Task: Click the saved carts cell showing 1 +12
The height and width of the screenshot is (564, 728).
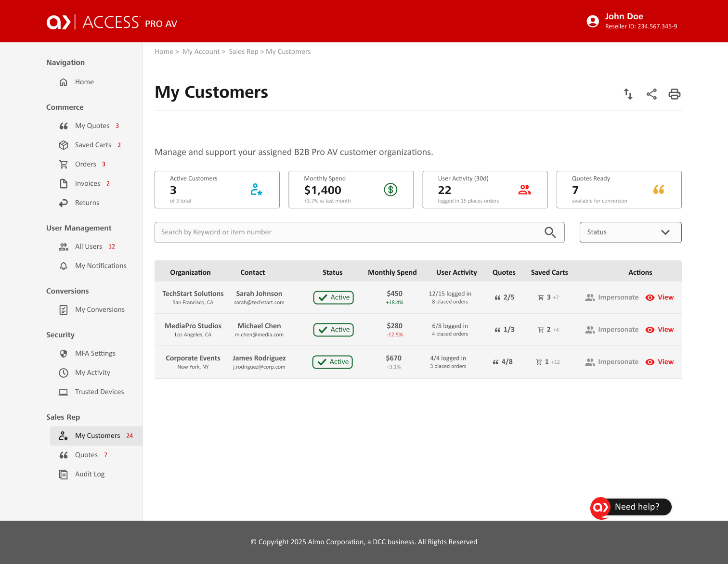Action: 548,362
